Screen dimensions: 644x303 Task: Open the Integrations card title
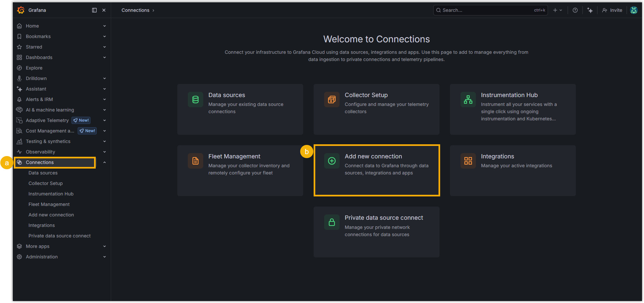pos(498,156)
